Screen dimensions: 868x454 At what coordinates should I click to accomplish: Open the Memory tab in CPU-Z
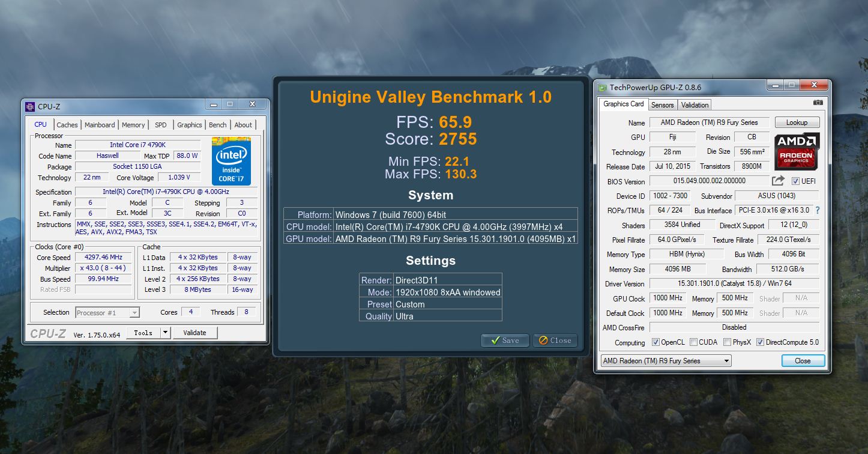click(133, 125)
